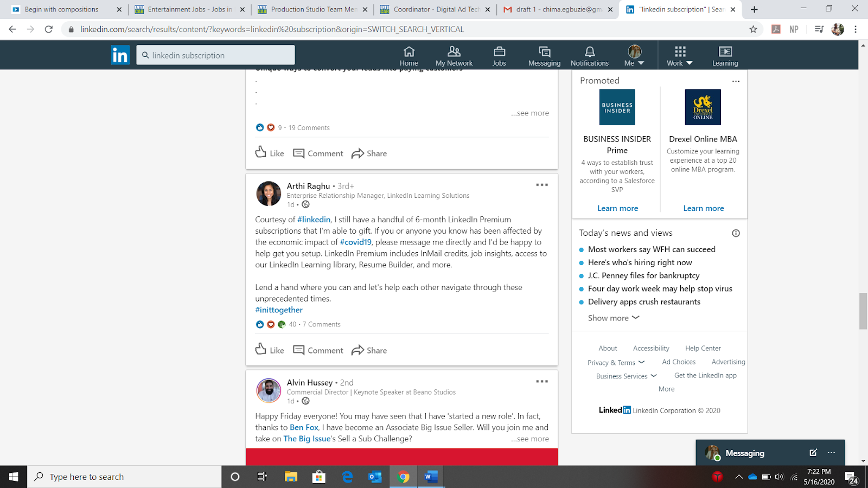Comment on the post with 19 comments
This screenshot has width=868, height=488.
coord(318,153)
